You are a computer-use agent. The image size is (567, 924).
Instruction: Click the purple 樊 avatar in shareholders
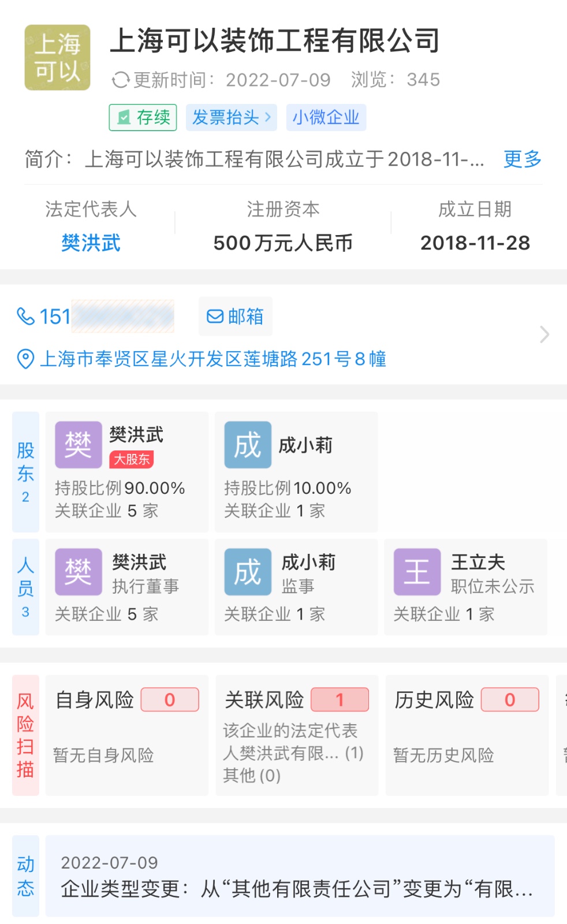click(x=79, y=445)
